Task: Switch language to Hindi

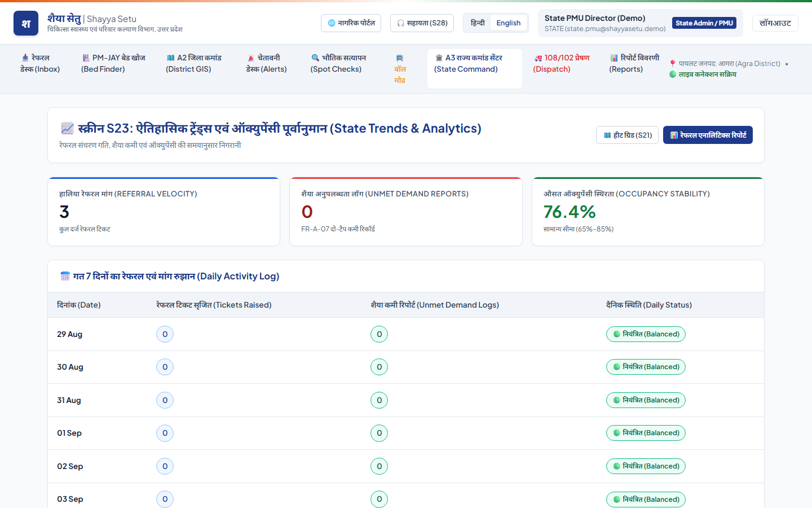Action: pyautogui.click(x=478, y=23)
